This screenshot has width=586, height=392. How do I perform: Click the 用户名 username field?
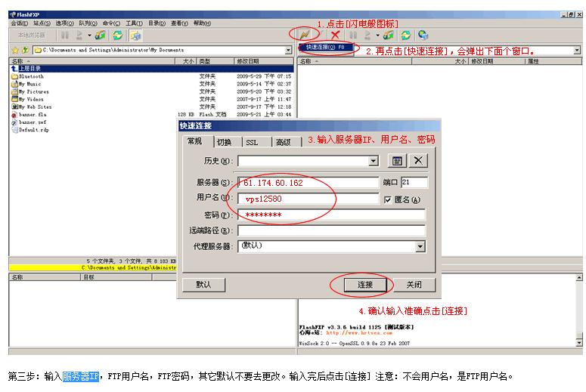point(309,199)
